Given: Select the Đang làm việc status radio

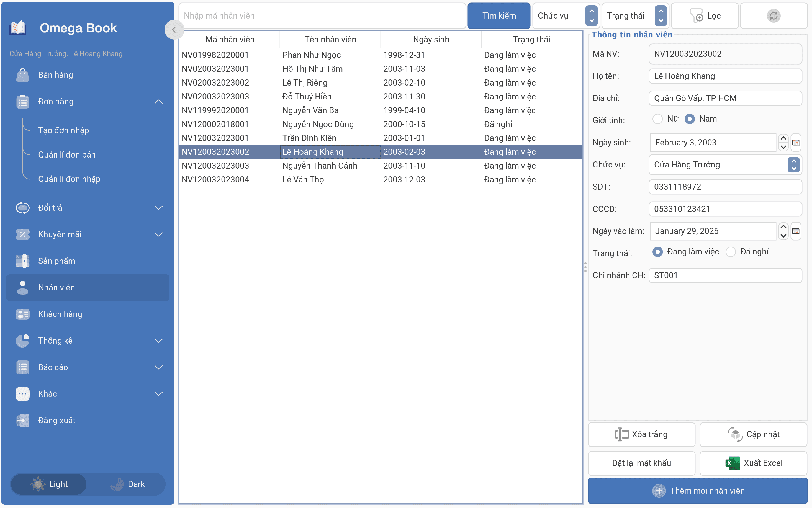Looking at the screenshot, I should [657, 252].
